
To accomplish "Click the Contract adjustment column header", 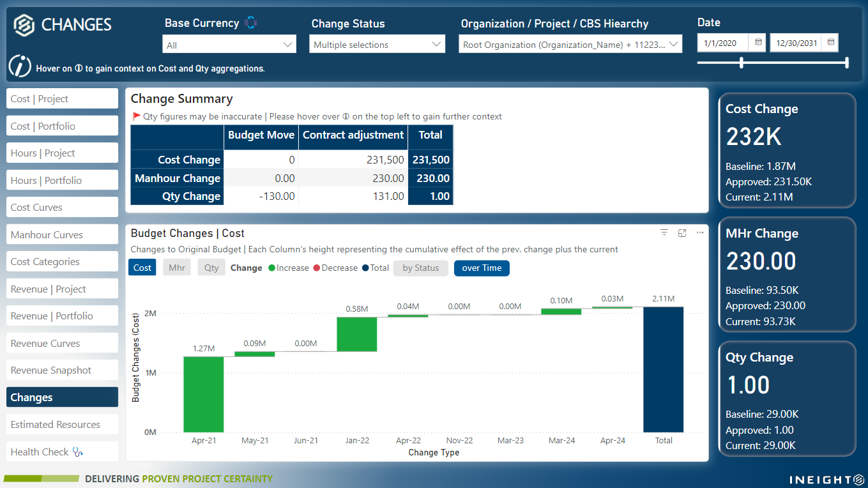I will (353, 135).
